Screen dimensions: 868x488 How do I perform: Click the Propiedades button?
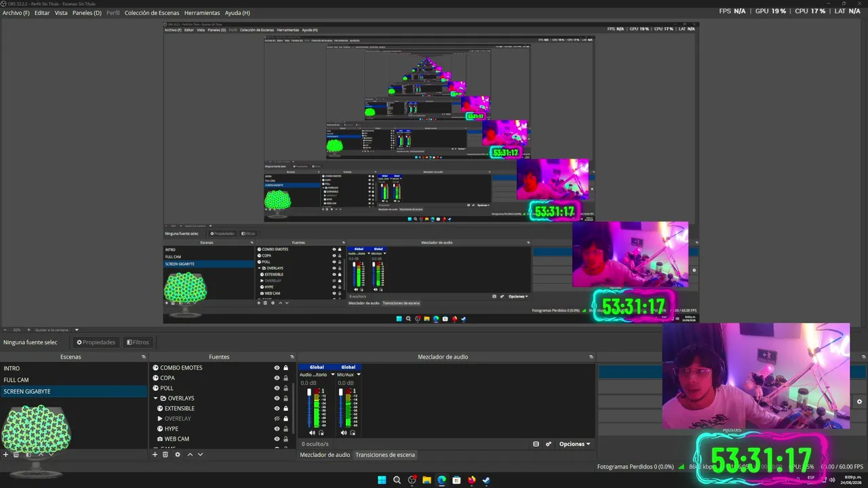pos(96,342)
